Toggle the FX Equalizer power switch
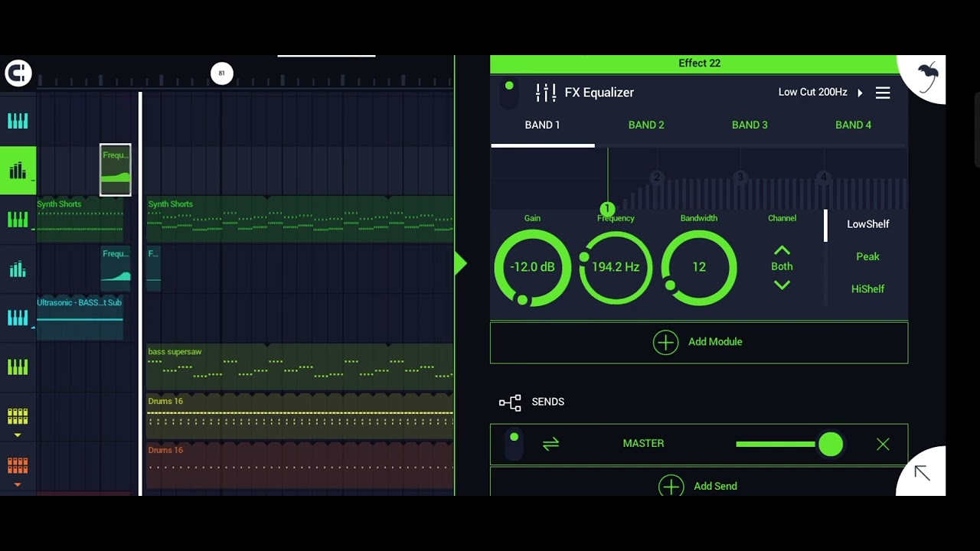The width and height of the screenshot is (980, 551). (x=509, y=93)
